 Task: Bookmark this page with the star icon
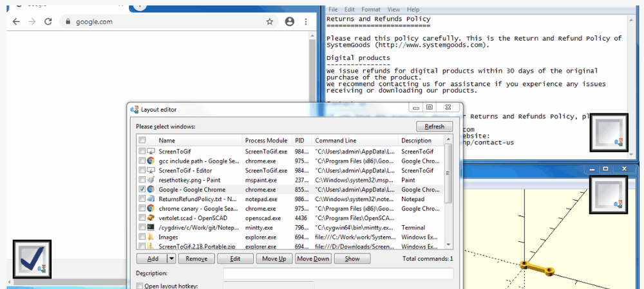coord(269,21)
